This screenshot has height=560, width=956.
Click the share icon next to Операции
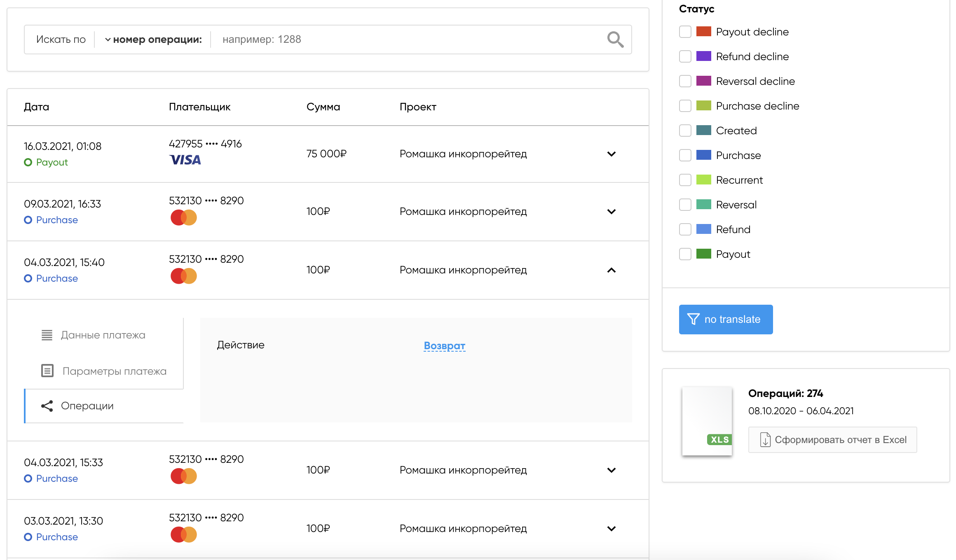[x=47, y=406]
